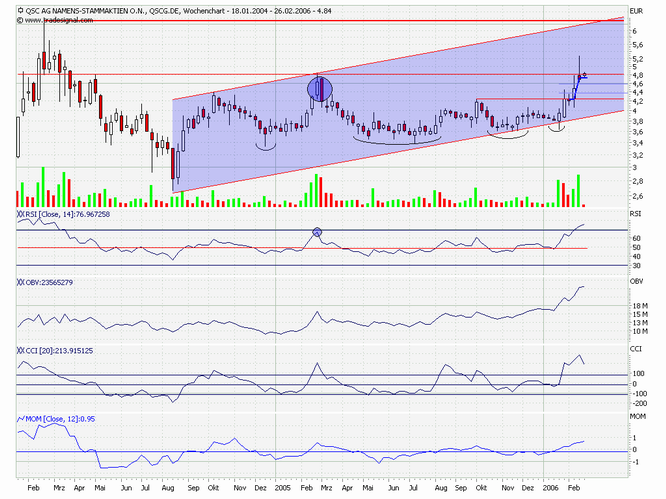This screenshot has height=499, width=666.
Task: Click the Feb label following 2006 on the time axis
Action: tap(574, 488)
